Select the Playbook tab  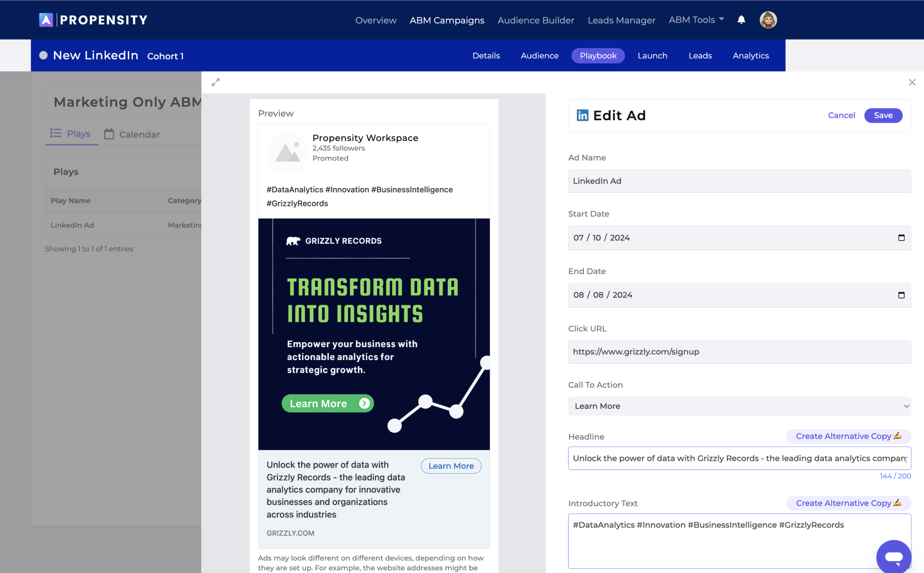(x=598, y=56)
